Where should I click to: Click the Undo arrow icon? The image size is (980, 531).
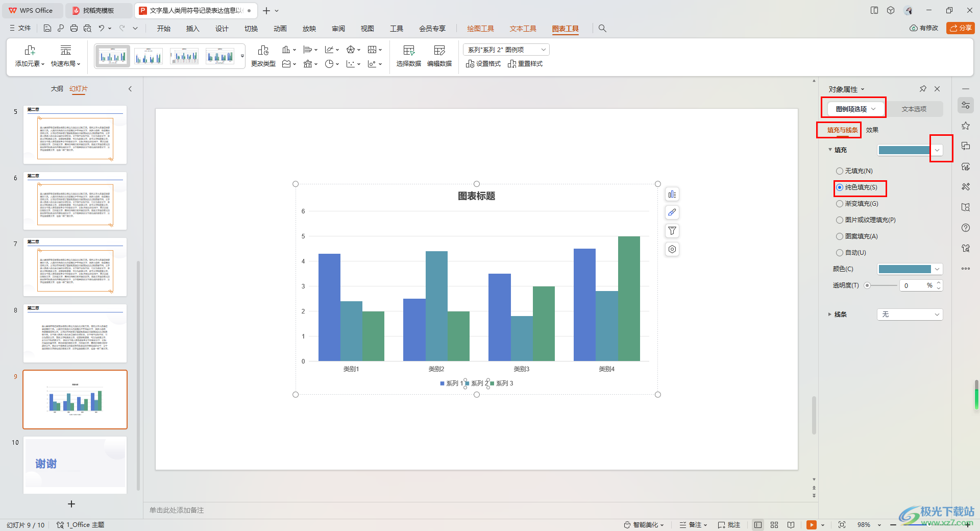click(102, 29)
